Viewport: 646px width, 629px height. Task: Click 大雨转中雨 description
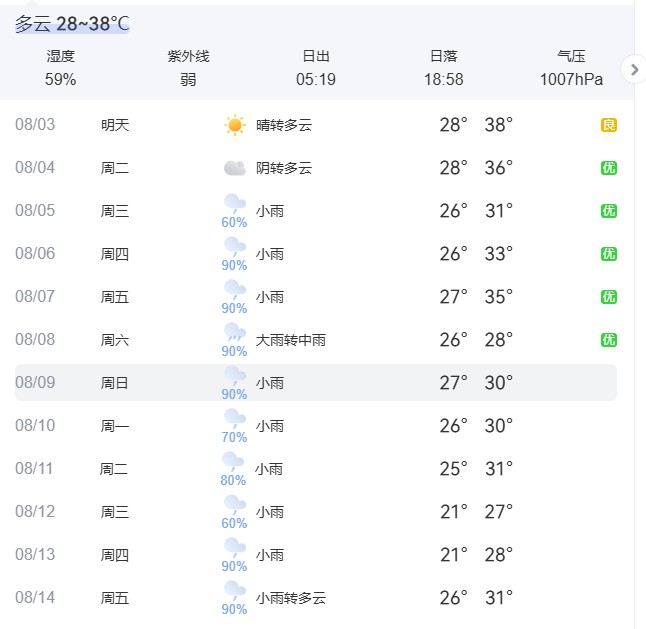(291, 340)
